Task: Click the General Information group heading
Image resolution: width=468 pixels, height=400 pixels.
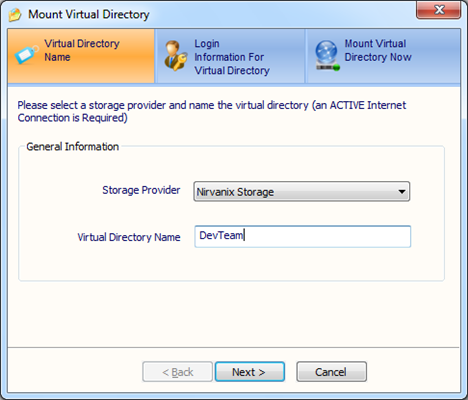Action: tap(72, 147)
